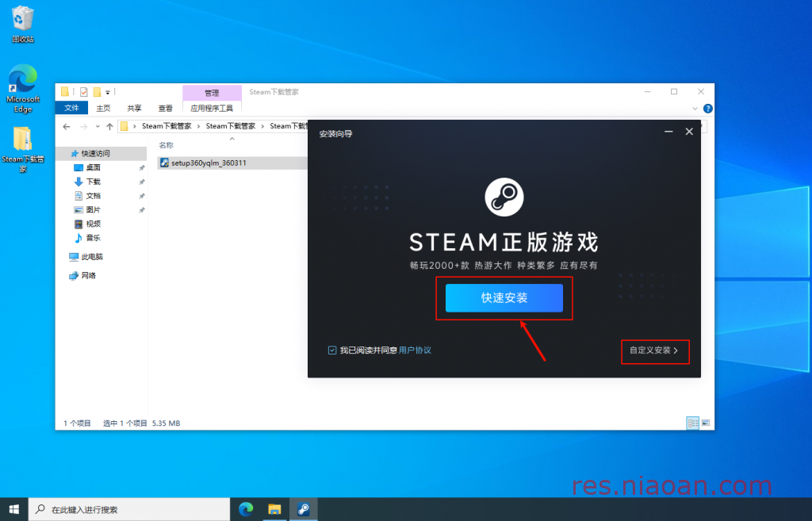Sort by the 名称 name column header
This screenshot has width=812, height=521.
pos(166,145)
